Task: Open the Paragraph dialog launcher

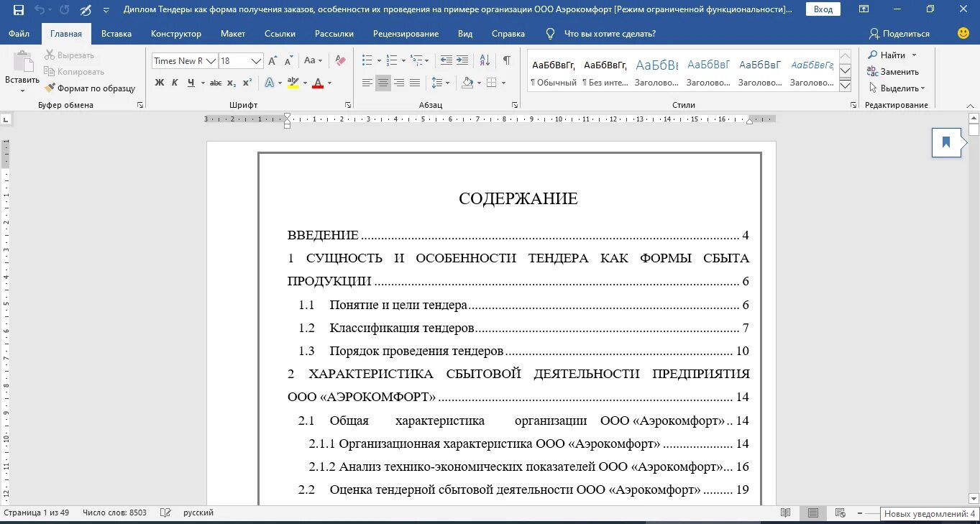Action: [x=515, y=105]
